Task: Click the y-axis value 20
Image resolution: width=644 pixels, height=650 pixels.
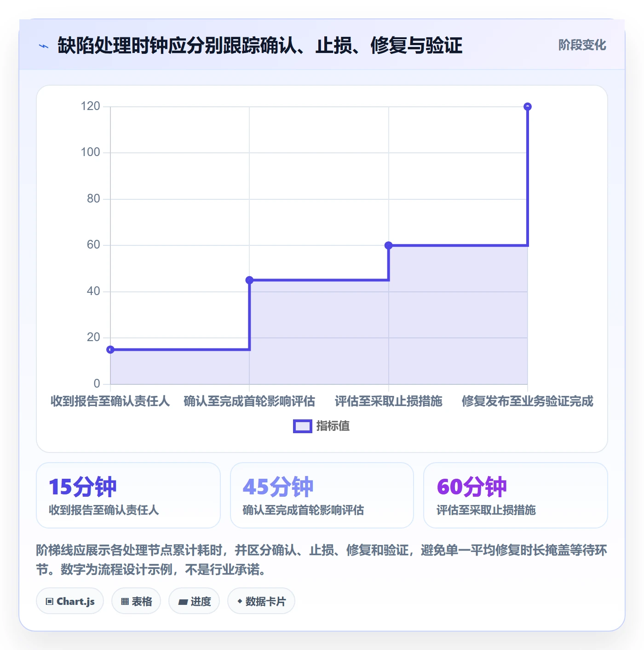Action: click(x=93, y=337)
